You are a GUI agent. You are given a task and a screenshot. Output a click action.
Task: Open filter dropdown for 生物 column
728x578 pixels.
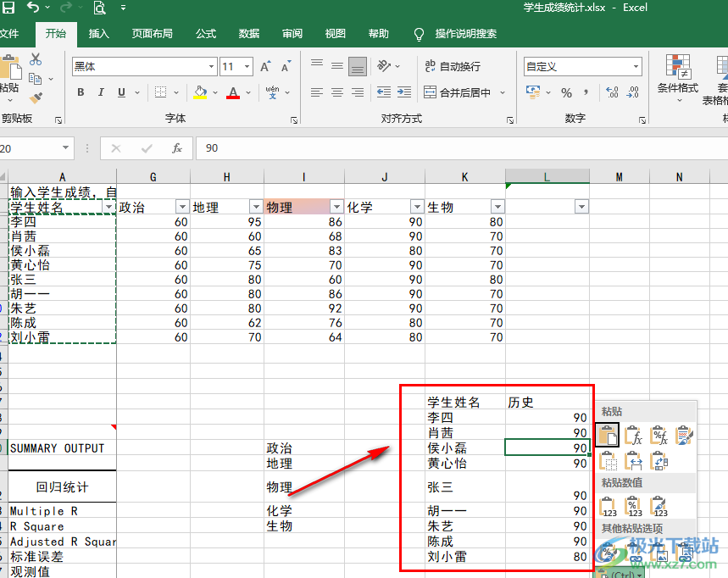coord(497,207)
